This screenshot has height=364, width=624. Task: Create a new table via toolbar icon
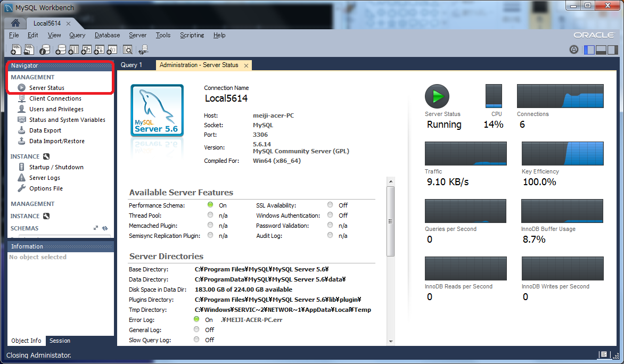[73, 49]
